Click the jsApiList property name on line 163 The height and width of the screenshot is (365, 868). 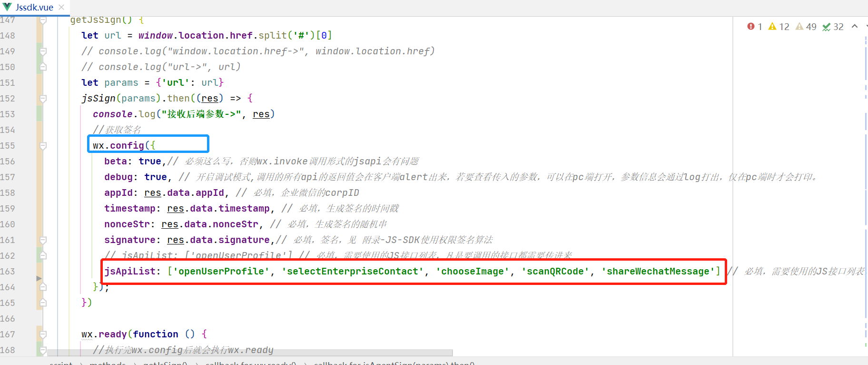pyautogui.click(x=130, y=271)
